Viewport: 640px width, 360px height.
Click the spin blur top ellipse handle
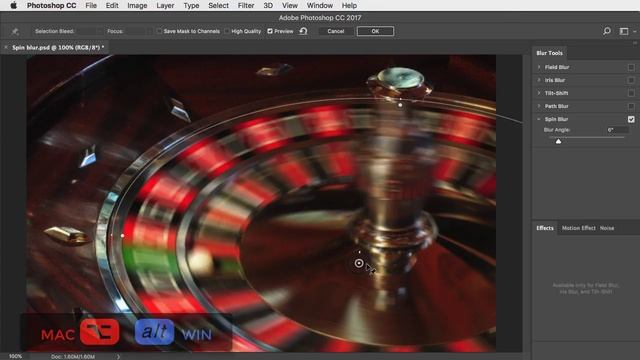tap(400, 105)
